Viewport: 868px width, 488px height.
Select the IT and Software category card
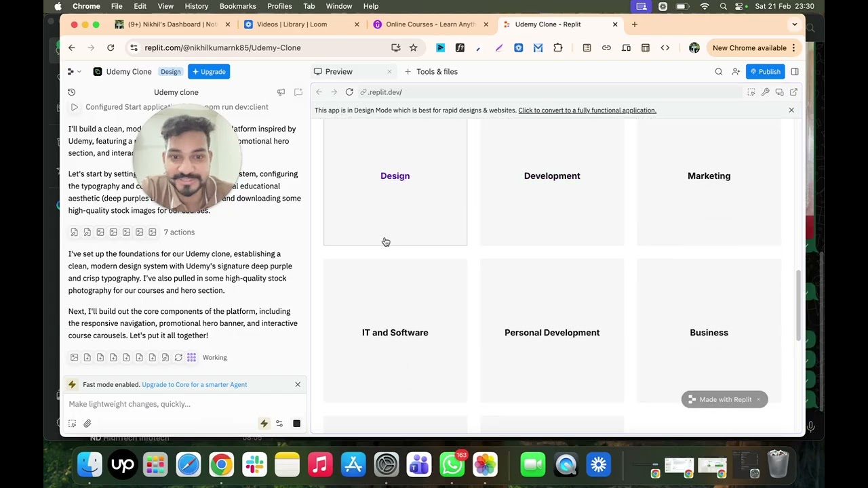tap(395, 331)
